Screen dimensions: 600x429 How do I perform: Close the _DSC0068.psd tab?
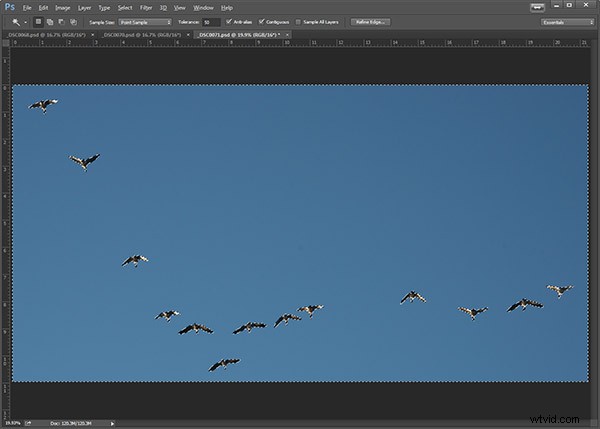[93, 35]
